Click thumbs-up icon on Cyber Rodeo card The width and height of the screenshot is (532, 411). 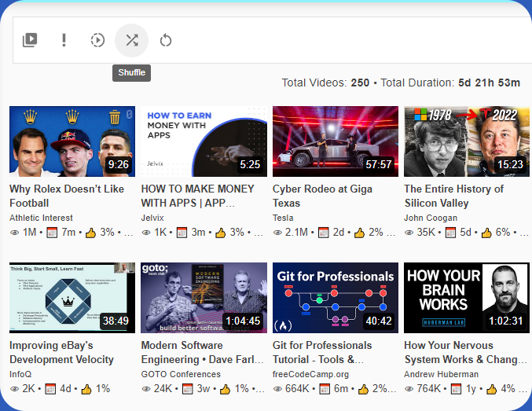pos(359,233)
